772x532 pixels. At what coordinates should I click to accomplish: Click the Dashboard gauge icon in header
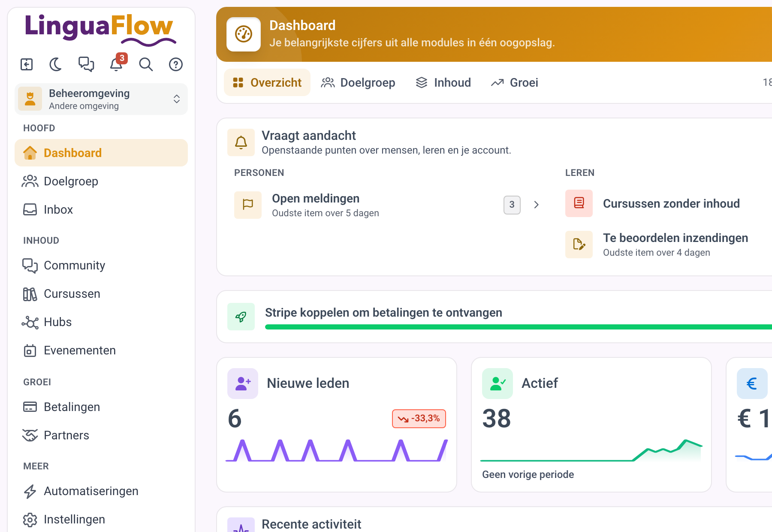click(x=244, y=34)
